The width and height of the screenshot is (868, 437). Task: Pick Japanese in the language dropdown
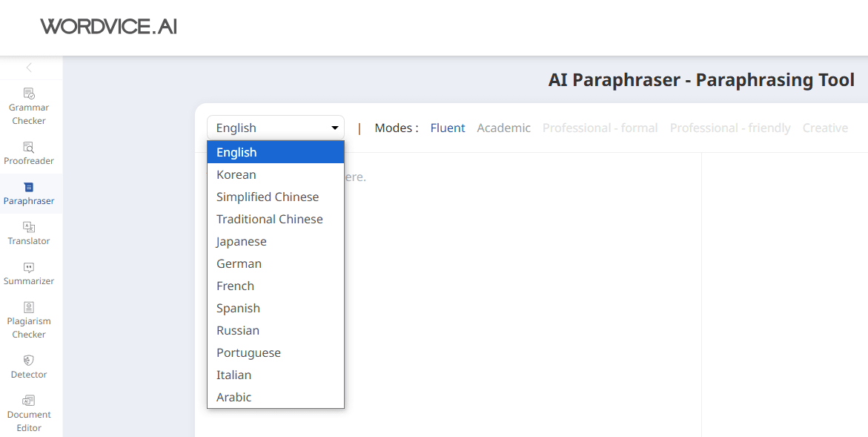242,241
